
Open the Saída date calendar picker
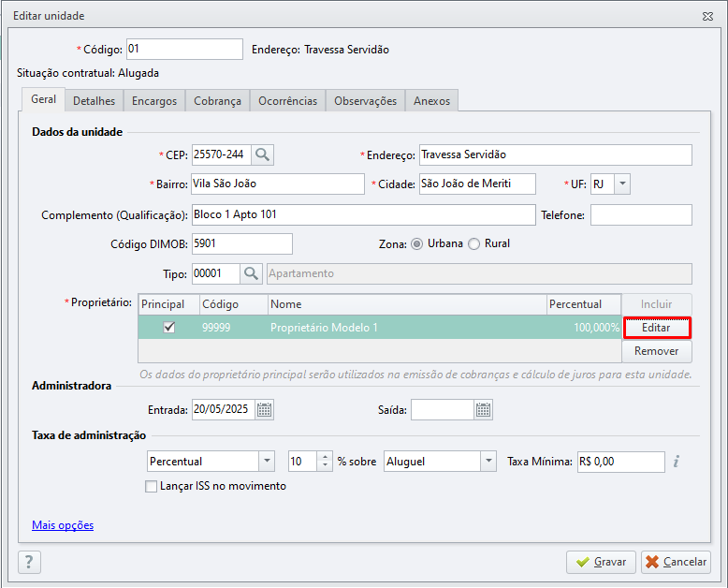pyautogui.click(x=484, y=410)
